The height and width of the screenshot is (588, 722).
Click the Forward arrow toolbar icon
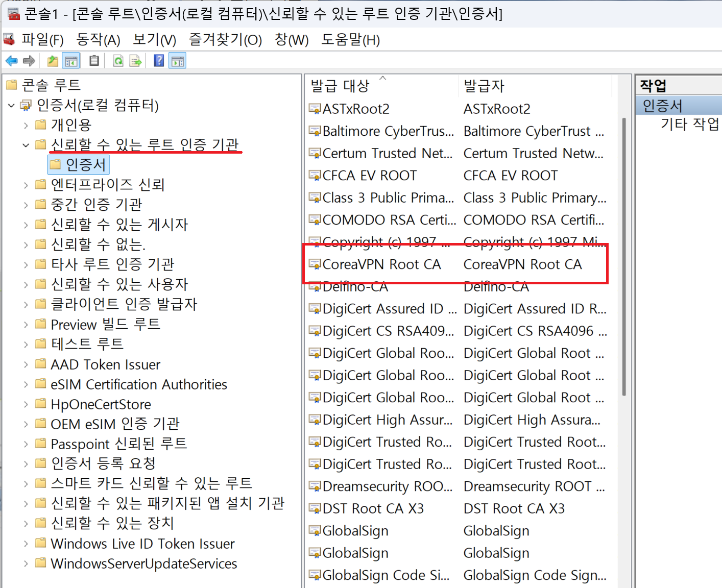click(x=29, y=61)
